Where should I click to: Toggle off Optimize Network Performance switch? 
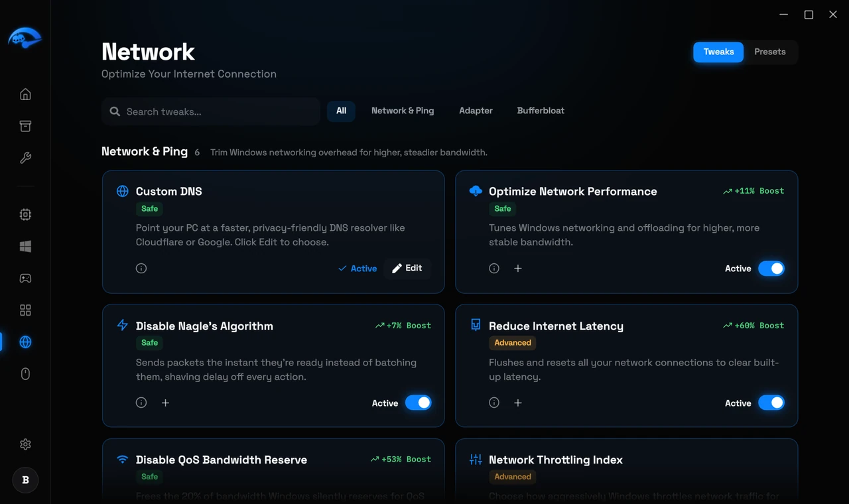coord(771,269)
